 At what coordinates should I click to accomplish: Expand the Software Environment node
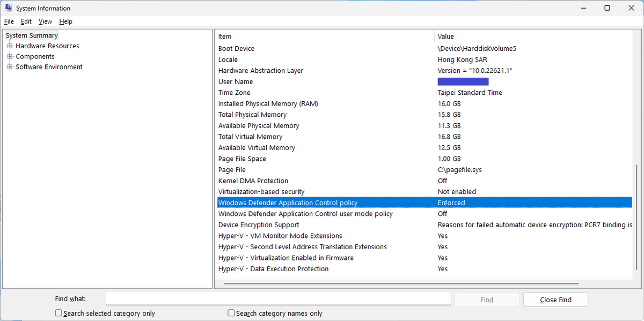click(x=10, y=67)
